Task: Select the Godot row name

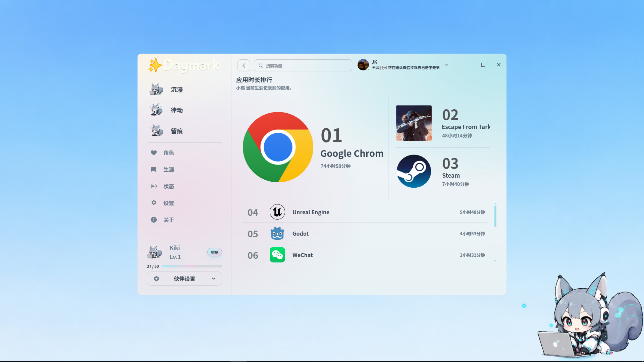Action: click(301, 234)
